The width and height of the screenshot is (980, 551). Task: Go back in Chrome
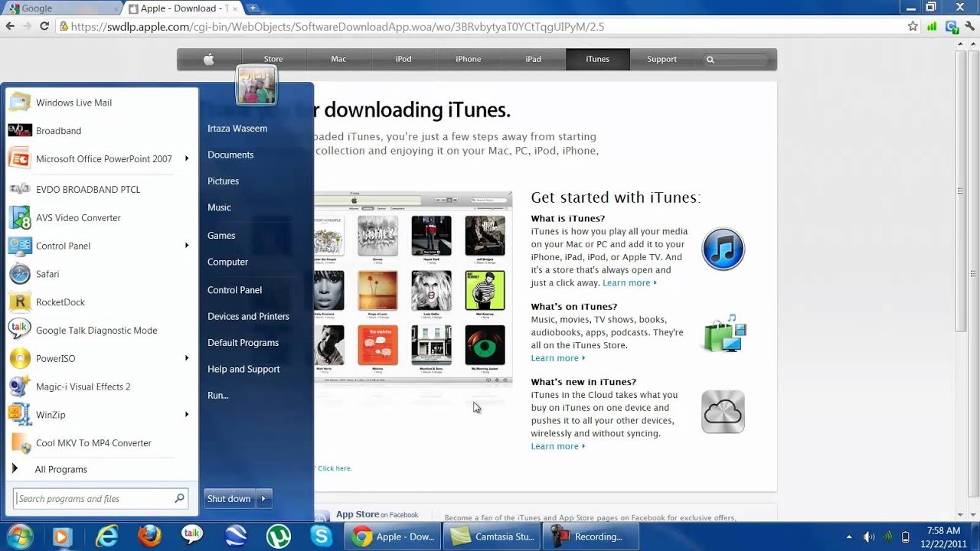[x=10, y=26]
